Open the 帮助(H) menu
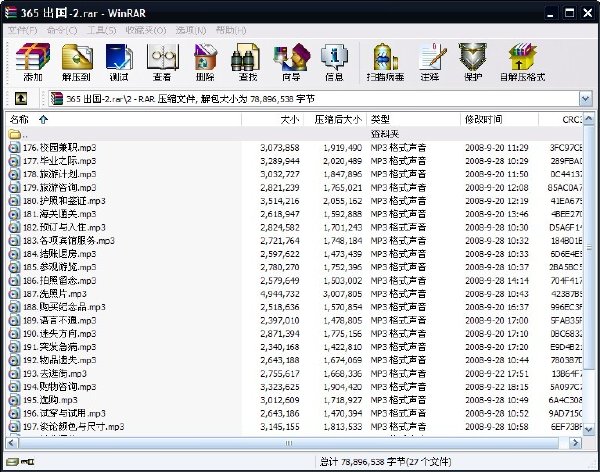 point(231,30)
